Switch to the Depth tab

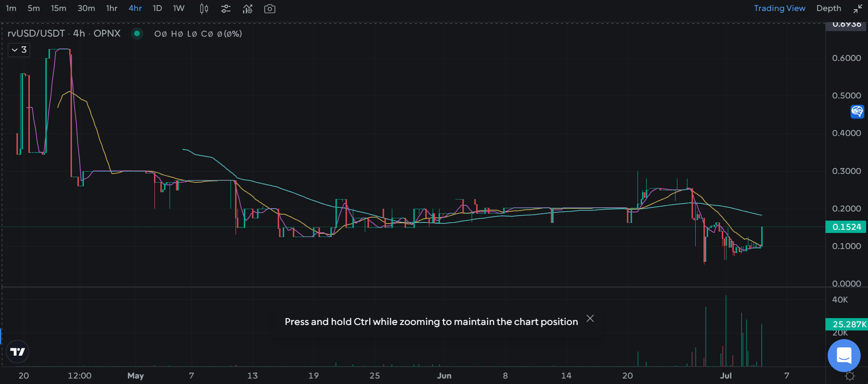829,8
